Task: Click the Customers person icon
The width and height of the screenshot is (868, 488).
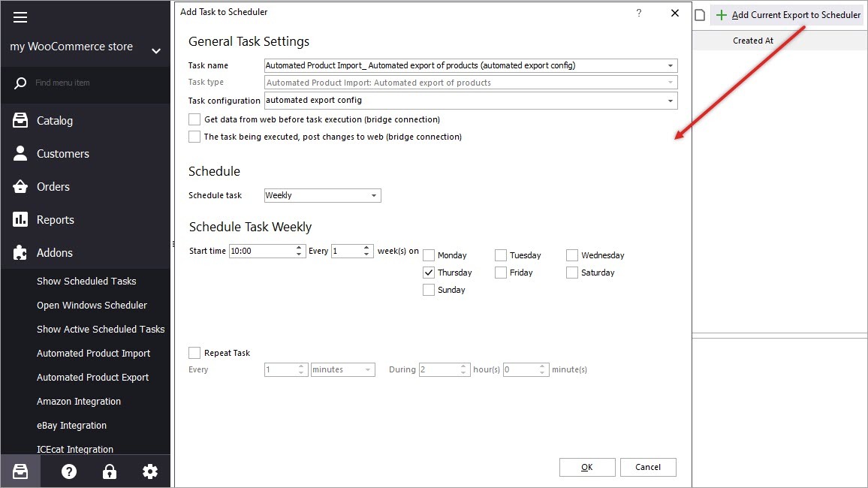Action: [x=20, y=154]
